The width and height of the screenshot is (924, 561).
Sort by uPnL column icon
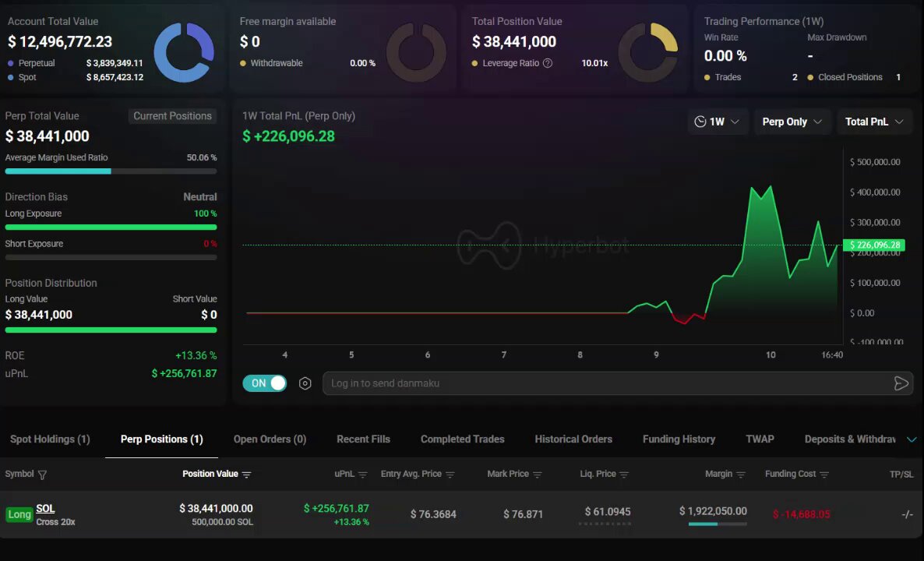(362, 475)
